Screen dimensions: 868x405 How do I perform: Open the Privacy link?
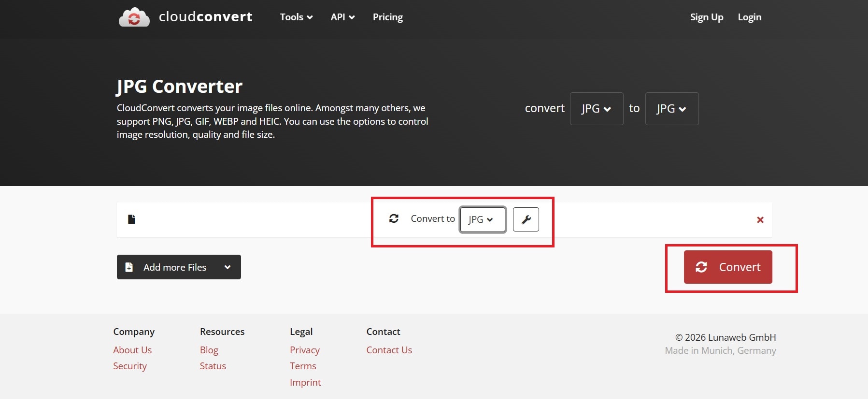click(305, 350)
